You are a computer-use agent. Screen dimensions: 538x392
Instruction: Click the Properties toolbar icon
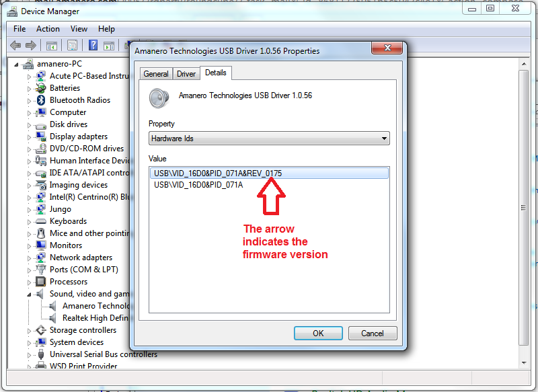(x=72, y=45)
